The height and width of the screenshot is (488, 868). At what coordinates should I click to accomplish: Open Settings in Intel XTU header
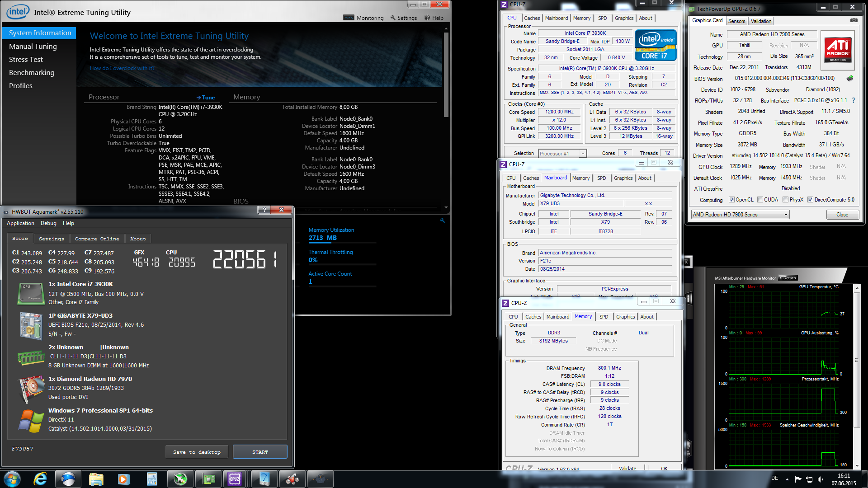[404, 18]
